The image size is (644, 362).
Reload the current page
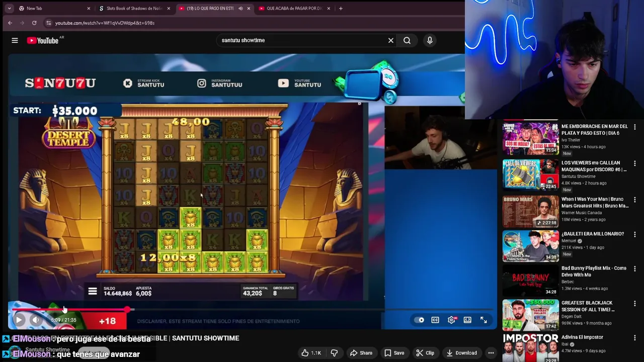point(34,23)
